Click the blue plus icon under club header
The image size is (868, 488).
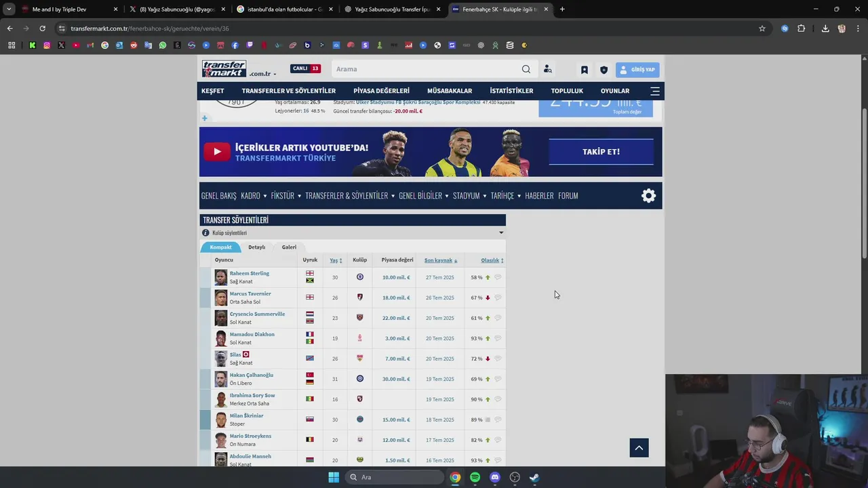click(x=204, y=118)
